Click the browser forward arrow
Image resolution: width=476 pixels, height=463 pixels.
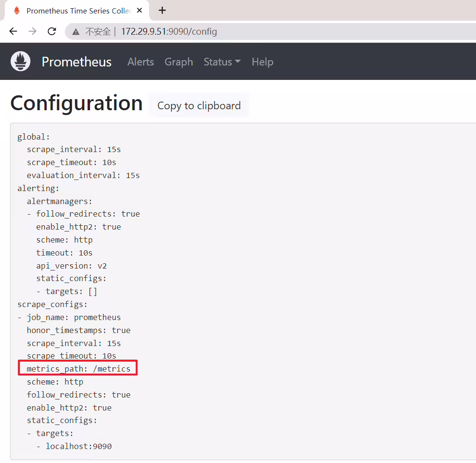33,31
